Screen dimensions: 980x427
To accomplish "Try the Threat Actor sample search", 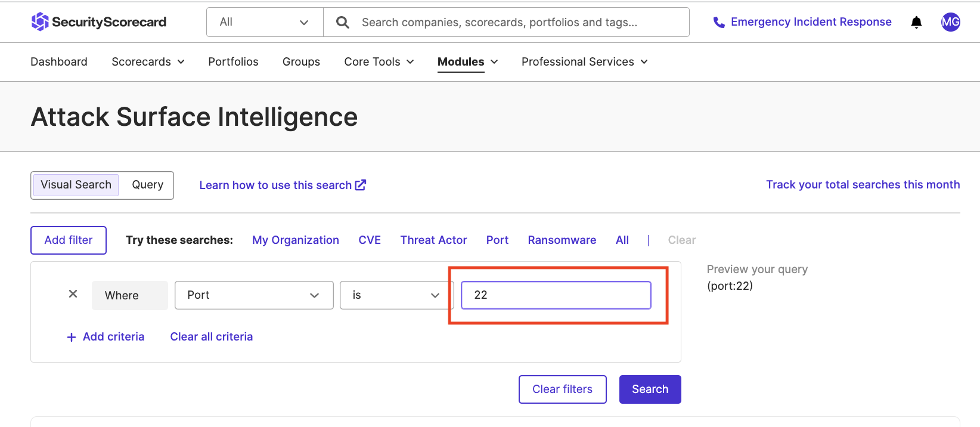I will (433, 240).
